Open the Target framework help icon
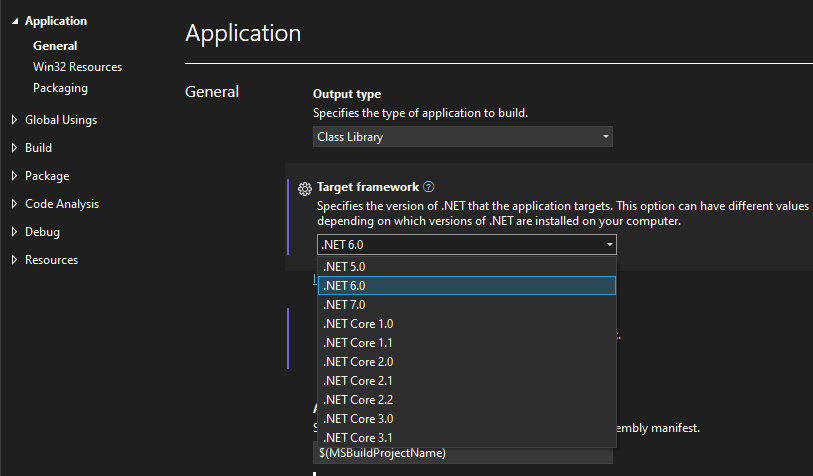The height and width of the screenshot is (476, 813). point(429,187)
